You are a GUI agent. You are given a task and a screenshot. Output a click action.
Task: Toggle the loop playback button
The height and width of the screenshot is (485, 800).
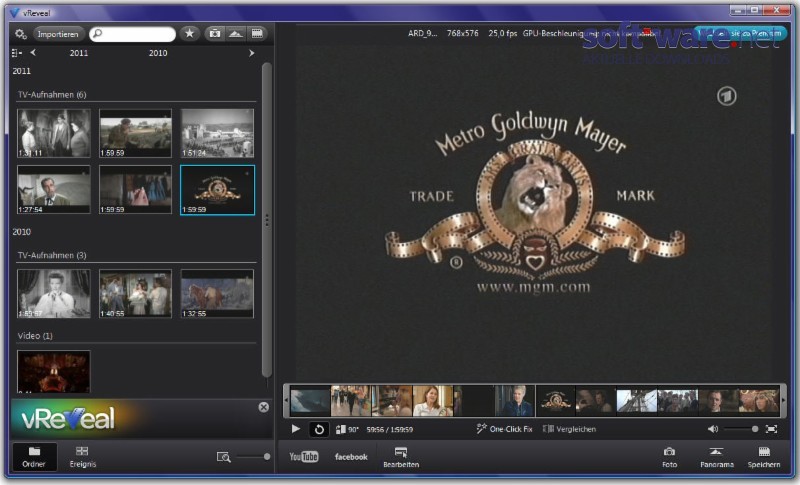click(x=319, y=429)
